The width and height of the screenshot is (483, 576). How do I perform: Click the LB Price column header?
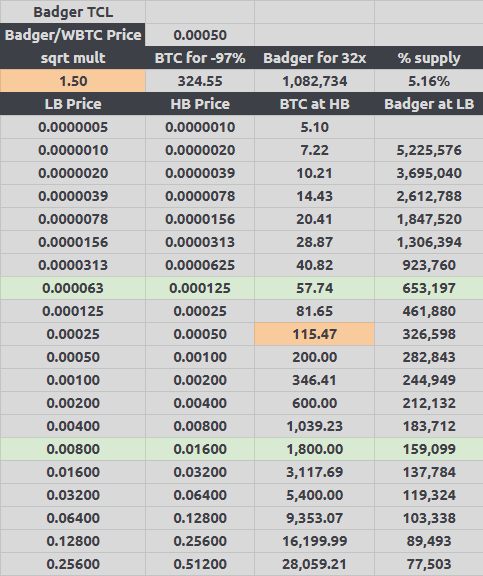73,104
